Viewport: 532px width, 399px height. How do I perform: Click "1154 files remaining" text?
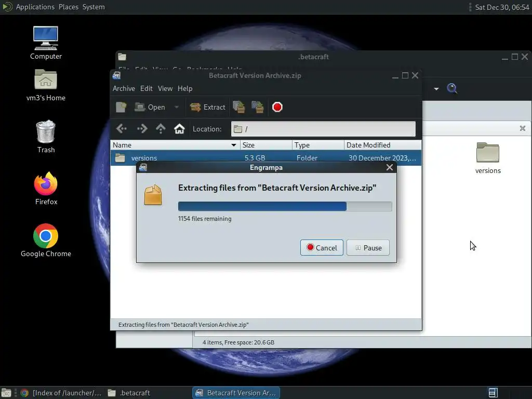(205, 219)
